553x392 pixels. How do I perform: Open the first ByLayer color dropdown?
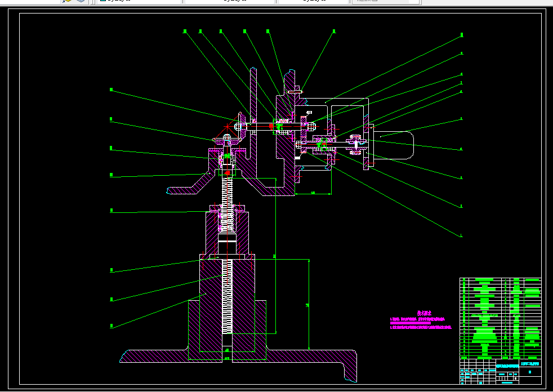[138, 1]
